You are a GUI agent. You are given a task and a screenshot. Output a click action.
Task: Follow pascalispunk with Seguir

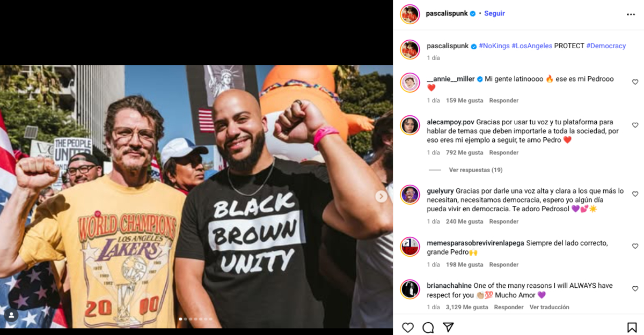point(494,13)
